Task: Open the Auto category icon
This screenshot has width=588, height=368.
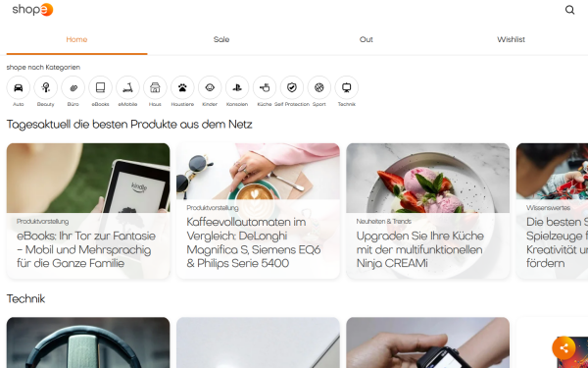Action: click(x=19, y=87)
